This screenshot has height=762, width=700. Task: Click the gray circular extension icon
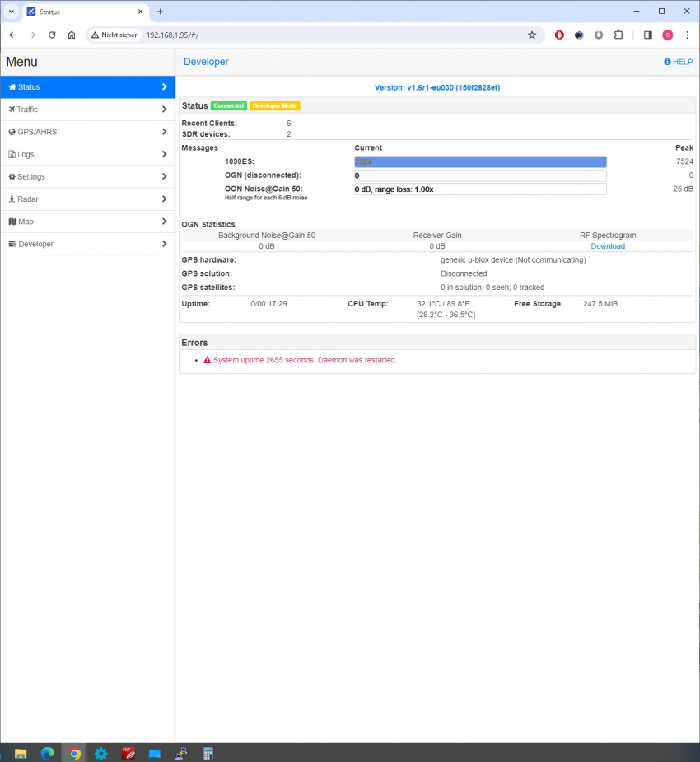599,35
